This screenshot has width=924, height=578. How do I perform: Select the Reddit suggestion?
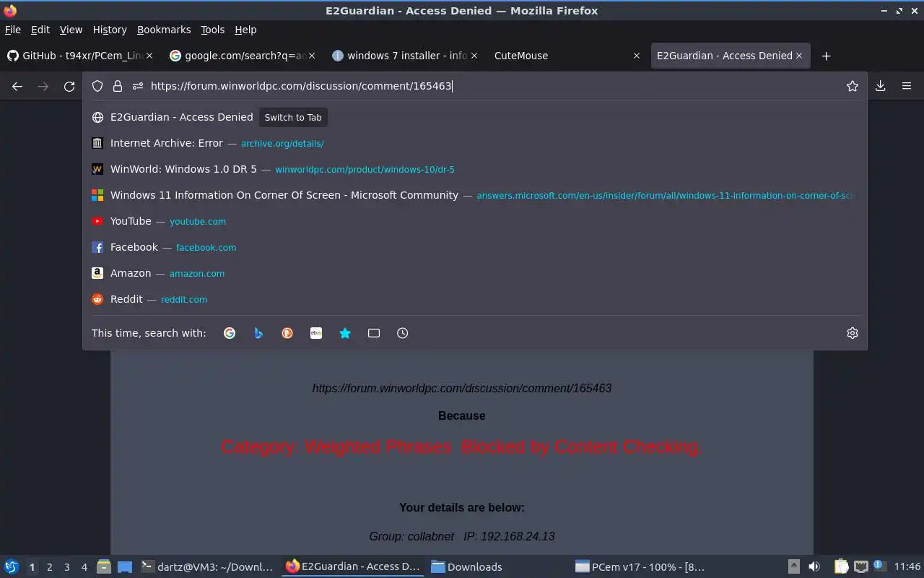(x=475, y=299)
